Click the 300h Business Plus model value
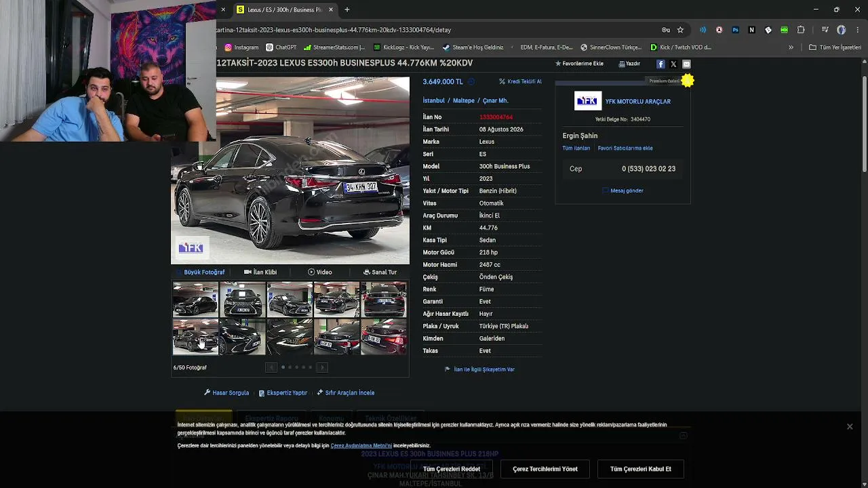 pos(505,167)
